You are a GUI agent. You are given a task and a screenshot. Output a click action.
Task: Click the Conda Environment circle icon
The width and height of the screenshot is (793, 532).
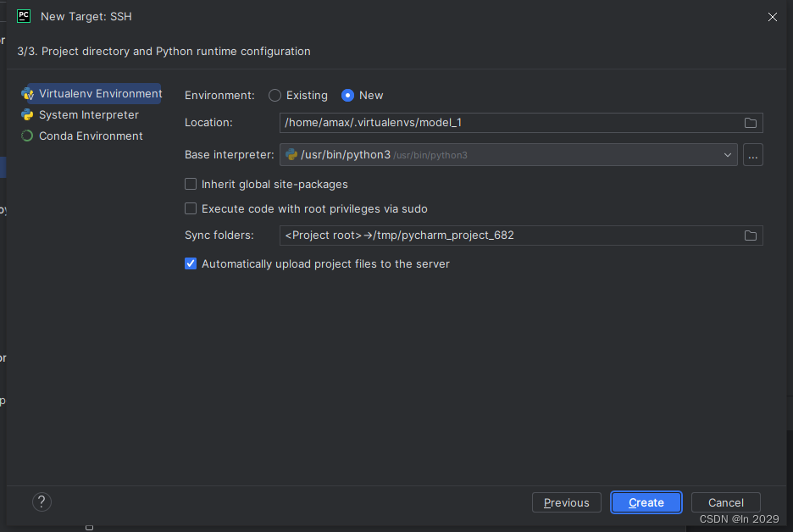coord(27,136)
